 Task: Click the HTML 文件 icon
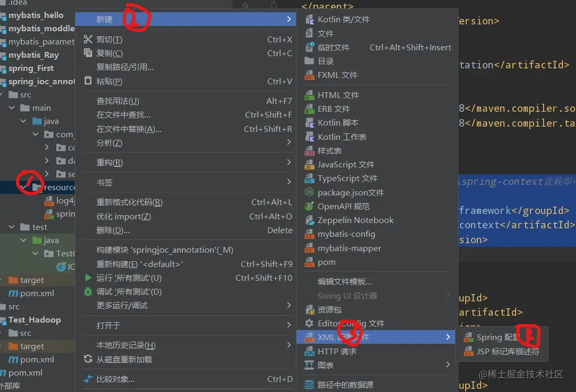(310, 95)
